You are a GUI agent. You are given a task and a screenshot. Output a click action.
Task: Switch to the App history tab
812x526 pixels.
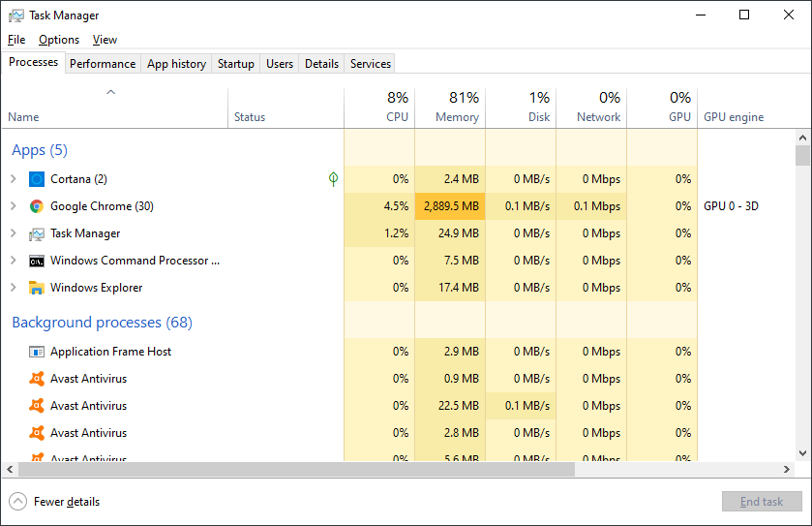coord(176,64)
